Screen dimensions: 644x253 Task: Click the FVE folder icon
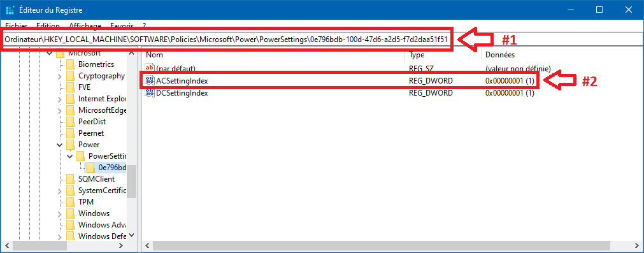pos(71,87)
